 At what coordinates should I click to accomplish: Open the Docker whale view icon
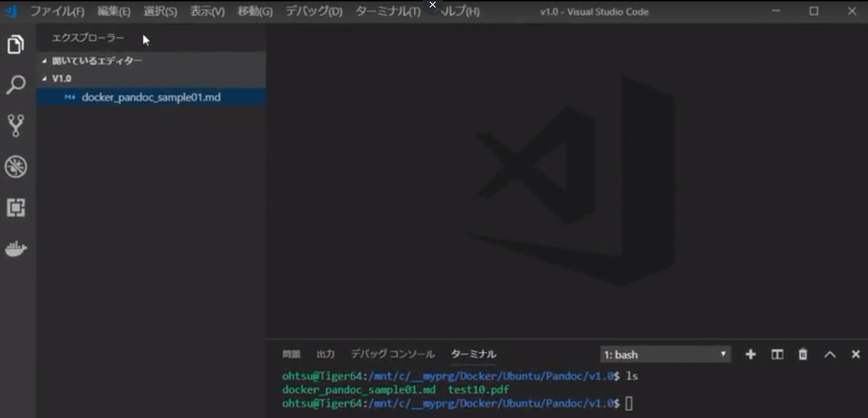(16, 248)
